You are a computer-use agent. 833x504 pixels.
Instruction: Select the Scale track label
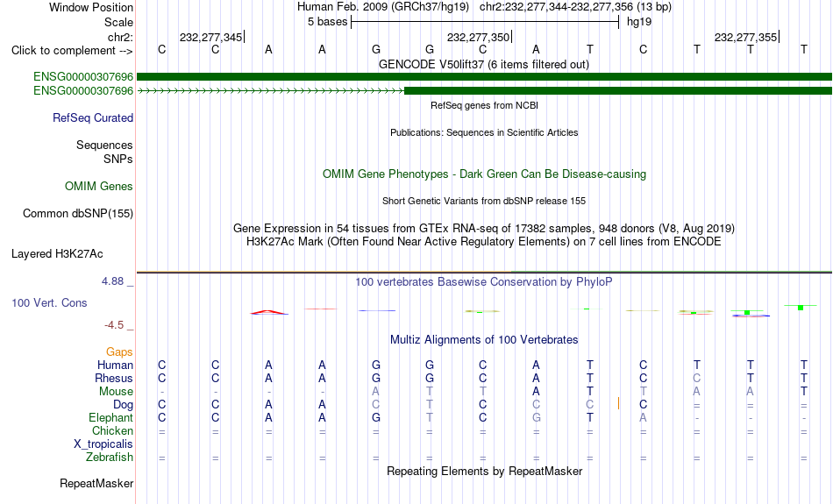click(118, 22)
